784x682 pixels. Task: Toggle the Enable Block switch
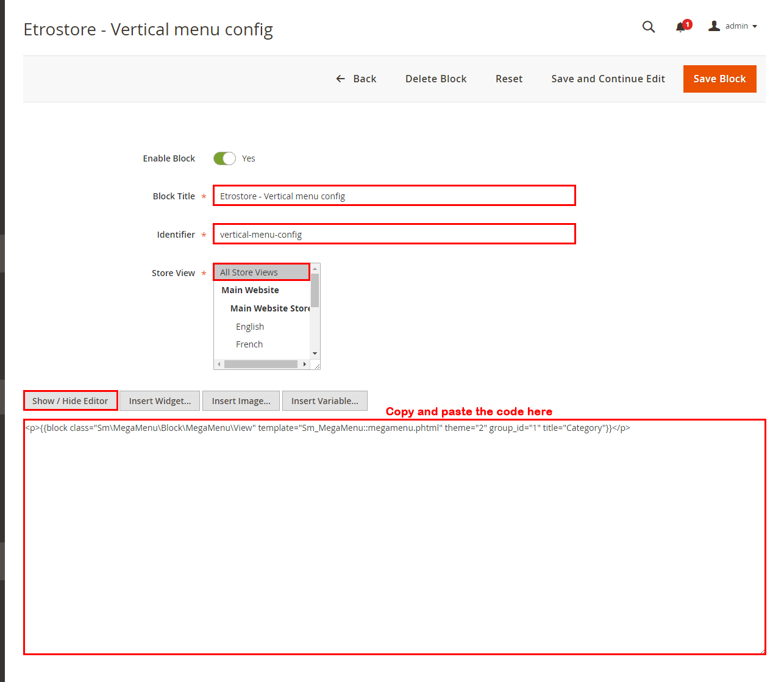(x=224, y=158)
